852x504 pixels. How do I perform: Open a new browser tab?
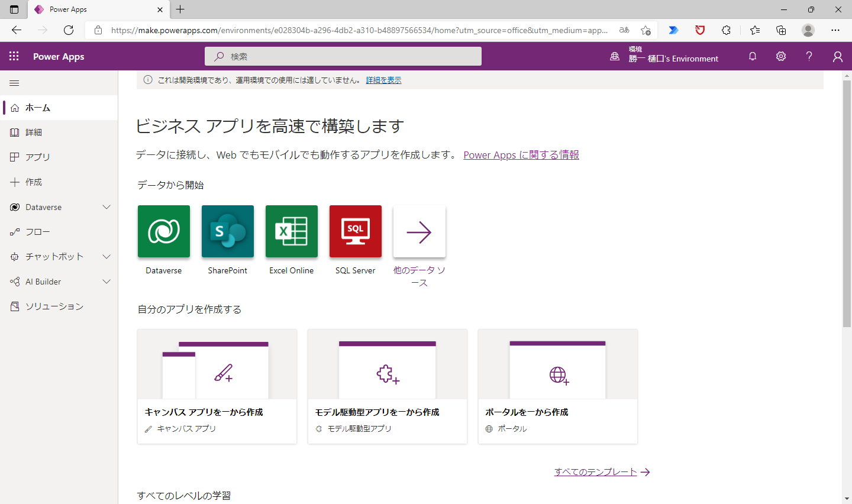pos(180,9)
